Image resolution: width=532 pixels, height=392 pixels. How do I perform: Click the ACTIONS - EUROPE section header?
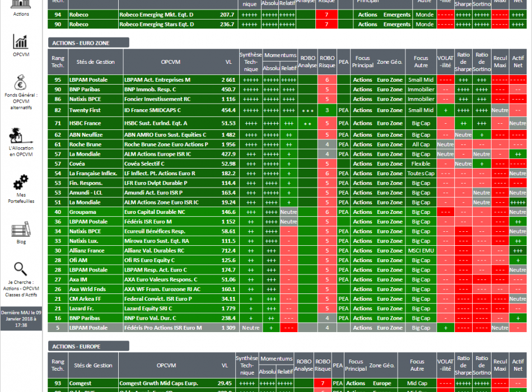pos(88,347)
